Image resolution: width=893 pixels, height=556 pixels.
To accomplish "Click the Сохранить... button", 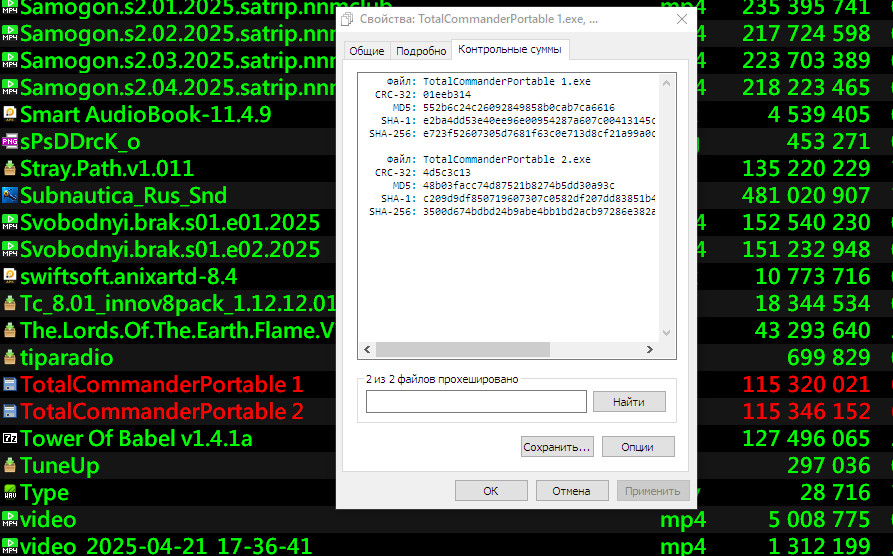I will coord(557,447).
